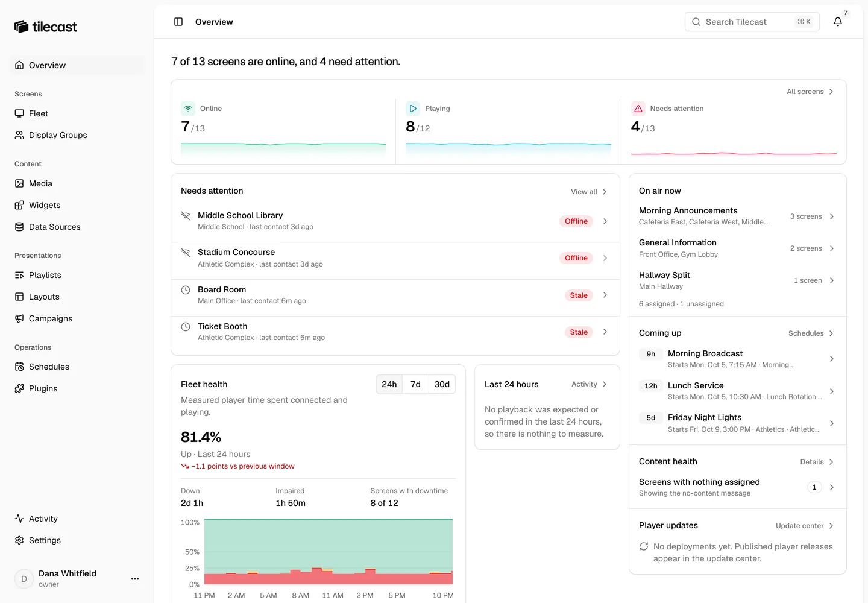The height and width of the screenshot is (603, 868).
Task: Expand the Middle School Library row chevron
Action: point(605,221)
